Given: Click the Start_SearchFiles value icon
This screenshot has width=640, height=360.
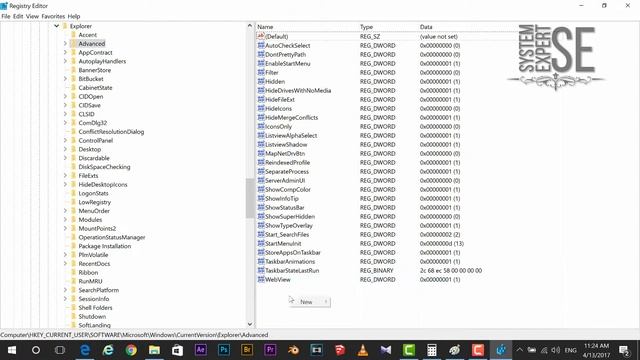Looking at the screenshot, I should coord(261,234).
